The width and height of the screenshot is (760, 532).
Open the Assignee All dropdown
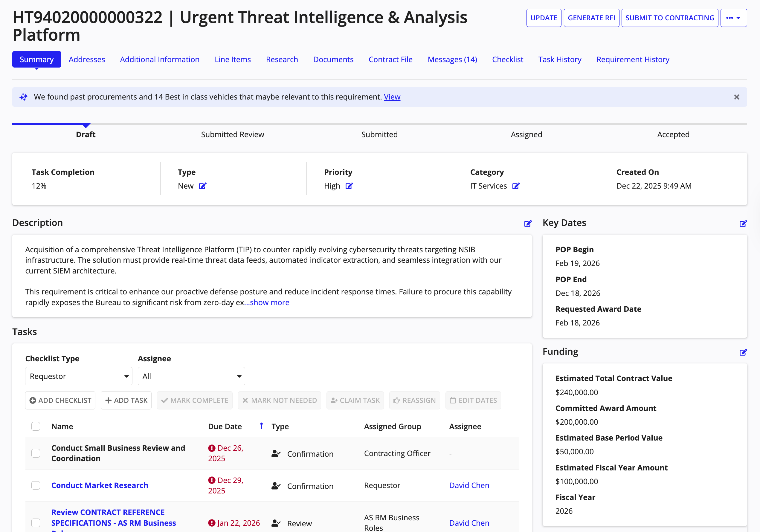[x=191, y=376]
